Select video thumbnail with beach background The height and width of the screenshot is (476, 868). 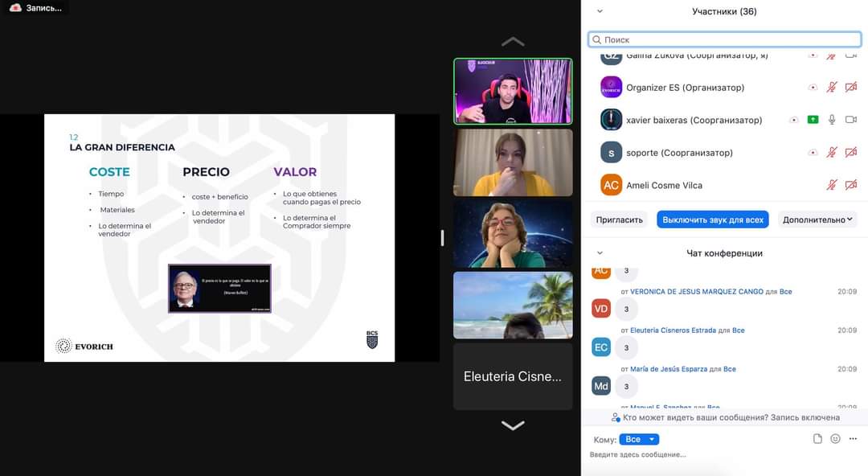[x=513, y=306]
